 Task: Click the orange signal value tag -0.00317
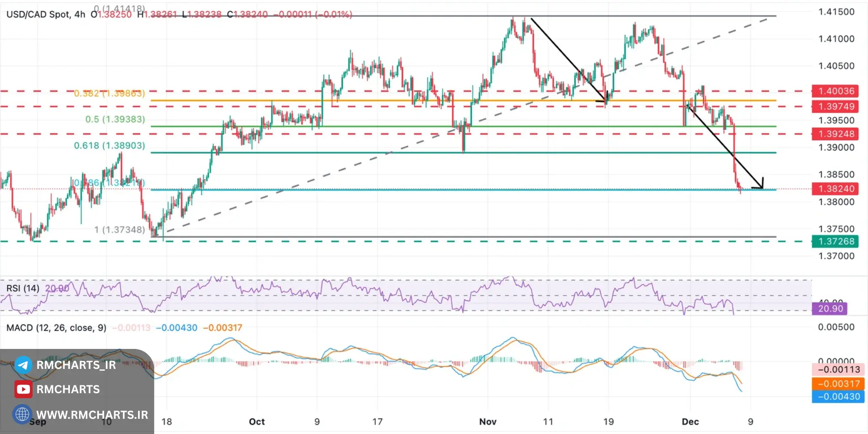(838, 384)
